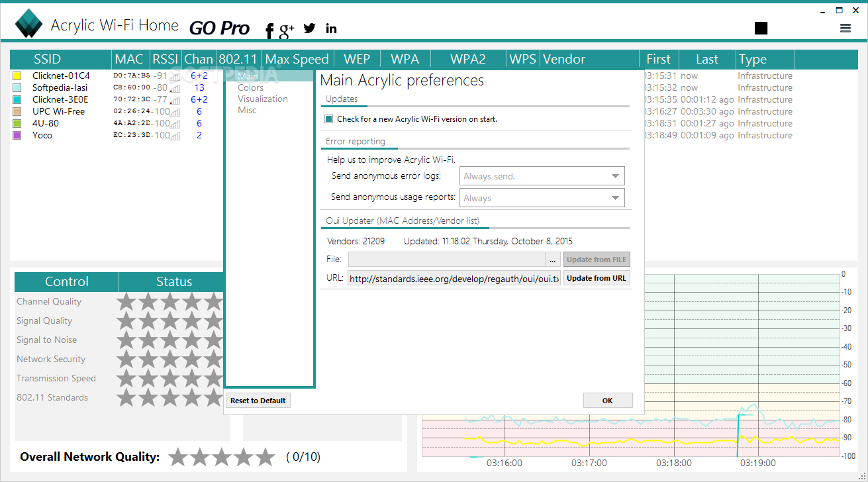The height and width of the screenshot is (482, 868).
Task: Sort by the MAC column header
Action: coord(128,59)
